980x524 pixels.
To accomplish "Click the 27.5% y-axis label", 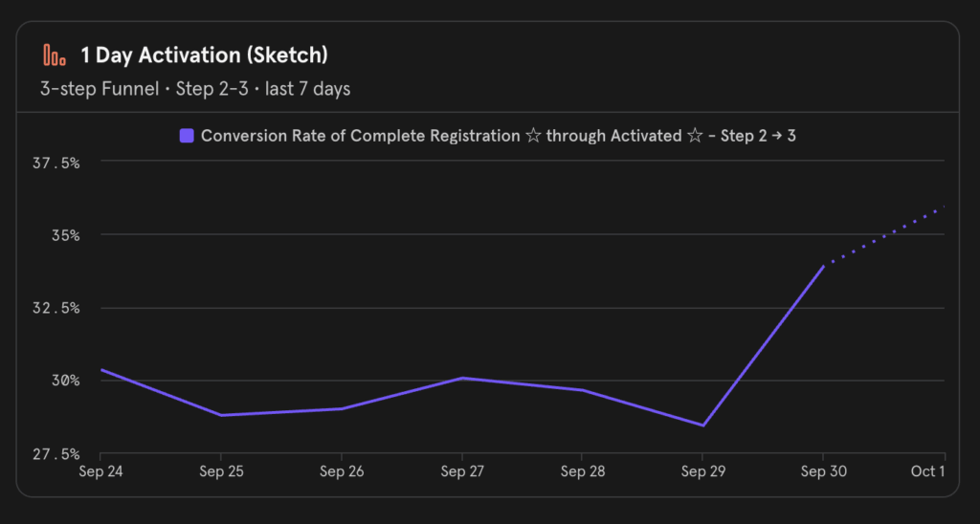I will point(55,453).
